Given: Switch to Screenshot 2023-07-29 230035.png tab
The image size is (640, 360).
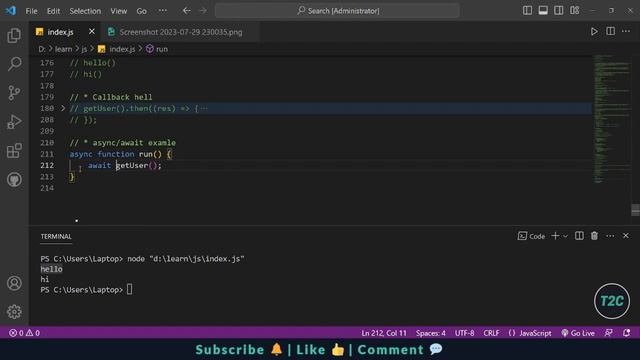Looking at the screenshot, I should point(181,32).
